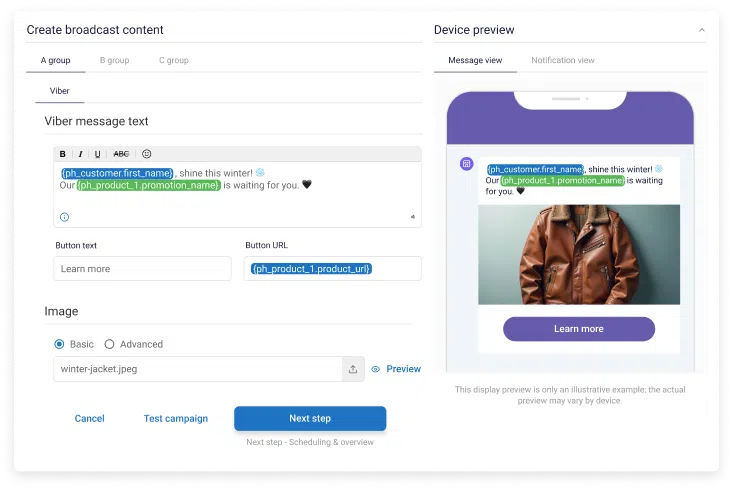The height and width of the screenshot is (489, 733).
Task: Click the 'Viber message text' heading
Action: tap(96, 121)
